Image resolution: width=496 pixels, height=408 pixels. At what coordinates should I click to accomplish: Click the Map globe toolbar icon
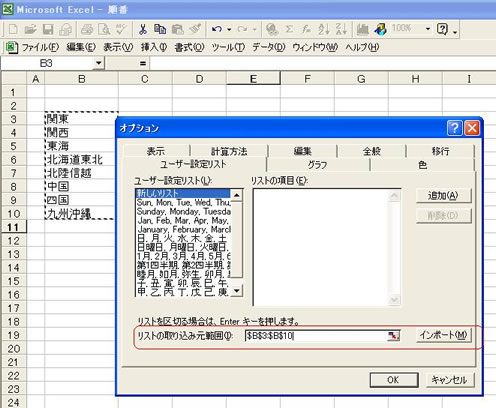[x=380, y=30]
